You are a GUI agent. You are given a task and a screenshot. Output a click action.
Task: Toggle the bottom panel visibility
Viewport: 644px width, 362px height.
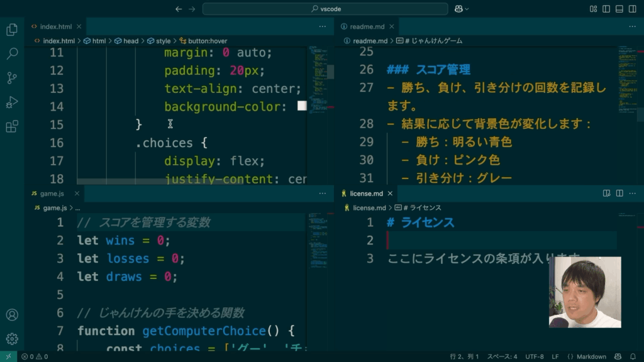(619, 9)
